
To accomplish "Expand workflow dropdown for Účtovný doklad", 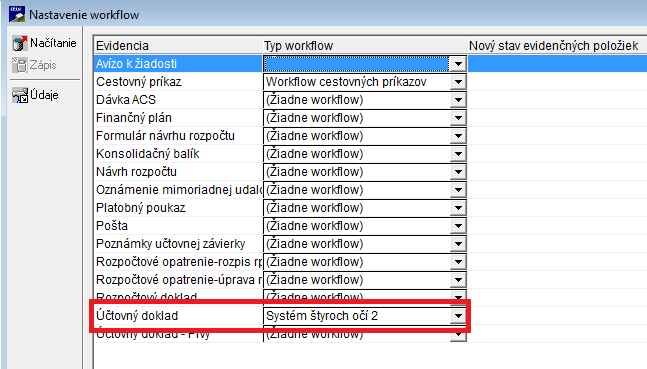I will coord(458,316).
